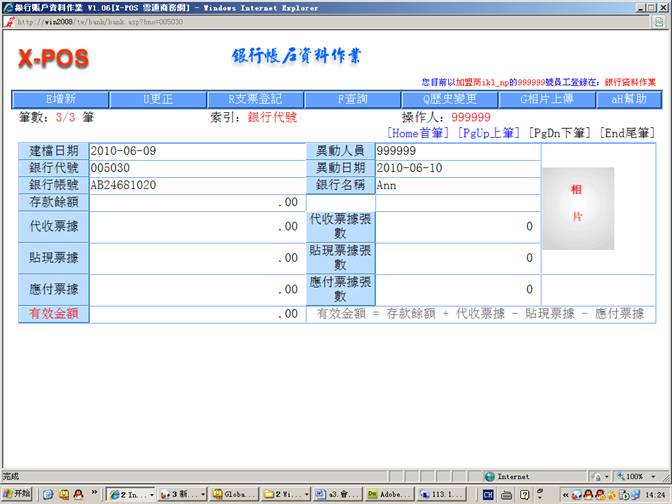Click the browser address bar URL
672x504 pixels.
point(98,22)
